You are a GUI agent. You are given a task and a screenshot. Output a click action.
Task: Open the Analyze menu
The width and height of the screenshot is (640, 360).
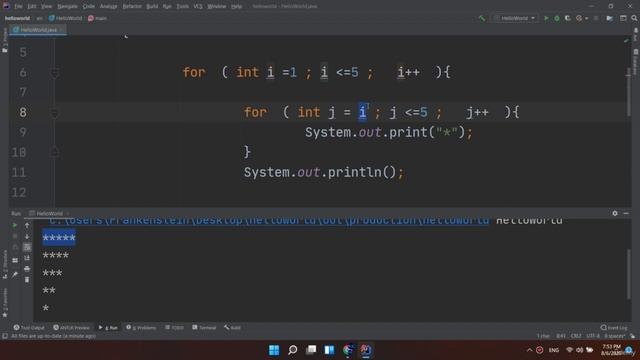click(108, 7)
